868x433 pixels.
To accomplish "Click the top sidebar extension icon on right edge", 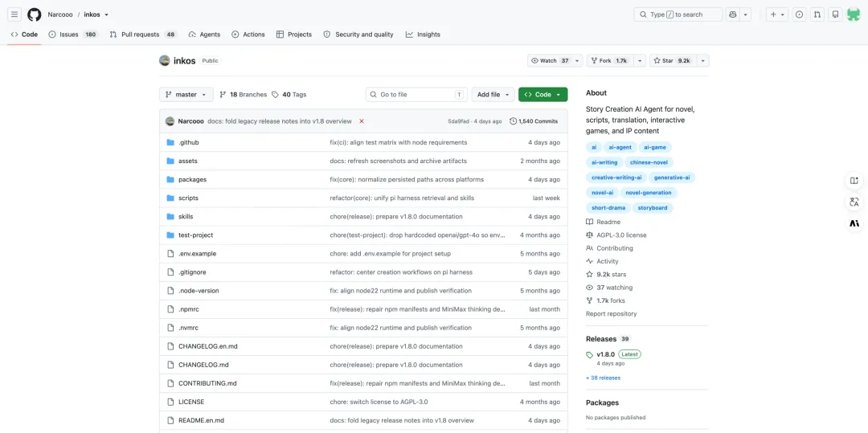I will click(854, 181).
